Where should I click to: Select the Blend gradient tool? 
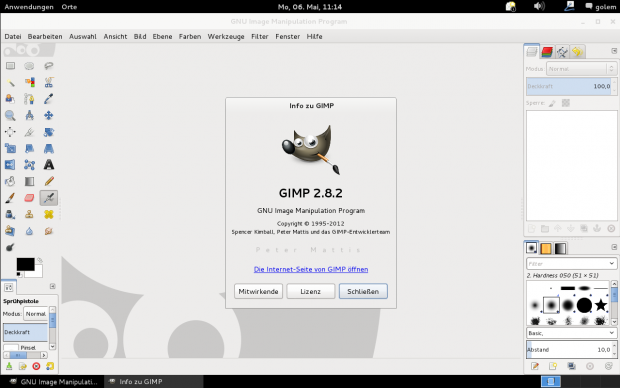[29, 182]
